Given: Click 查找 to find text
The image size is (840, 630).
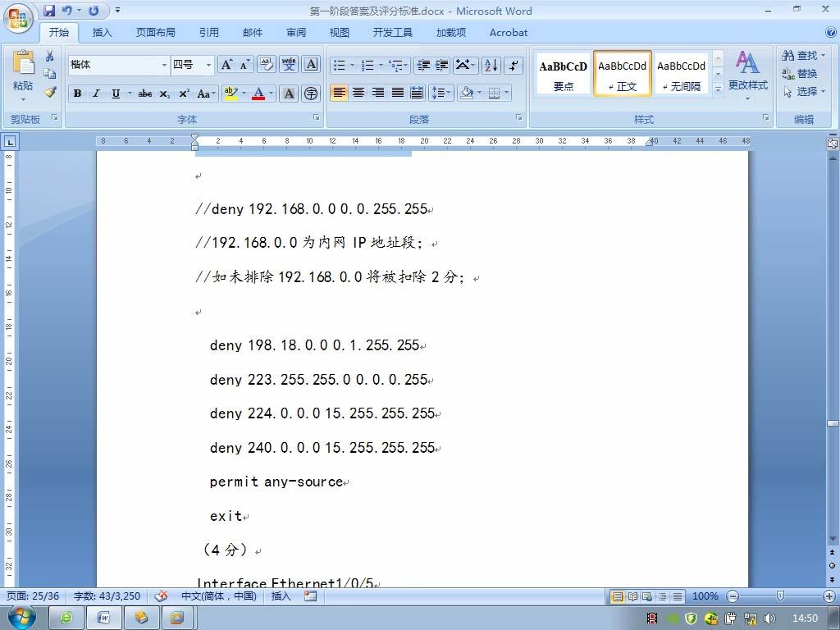Looking at the screenshot, I should click(802, 55).
